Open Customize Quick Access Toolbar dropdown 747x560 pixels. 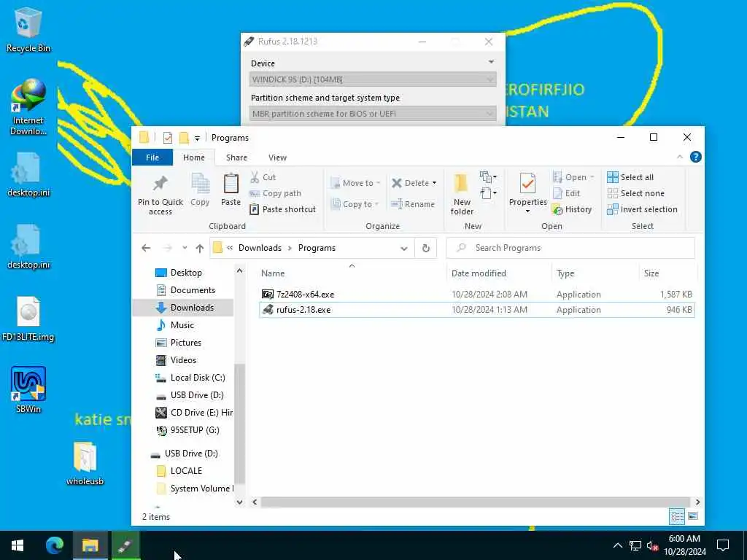197,138
